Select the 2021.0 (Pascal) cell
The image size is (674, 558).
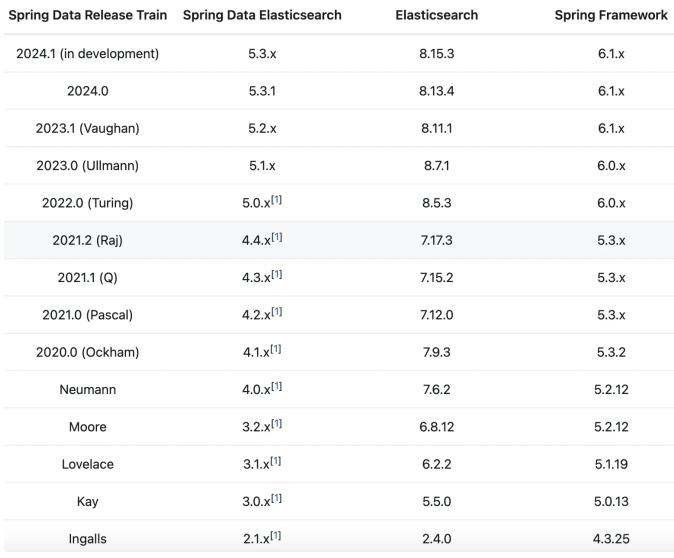(x=88, y=315)
